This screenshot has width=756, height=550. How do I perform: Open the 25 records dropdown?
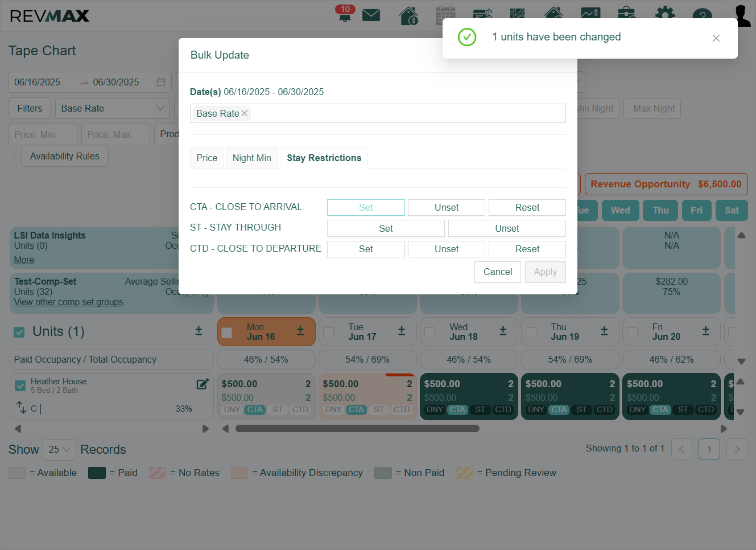pyautogui.click(x=60, y=450)
